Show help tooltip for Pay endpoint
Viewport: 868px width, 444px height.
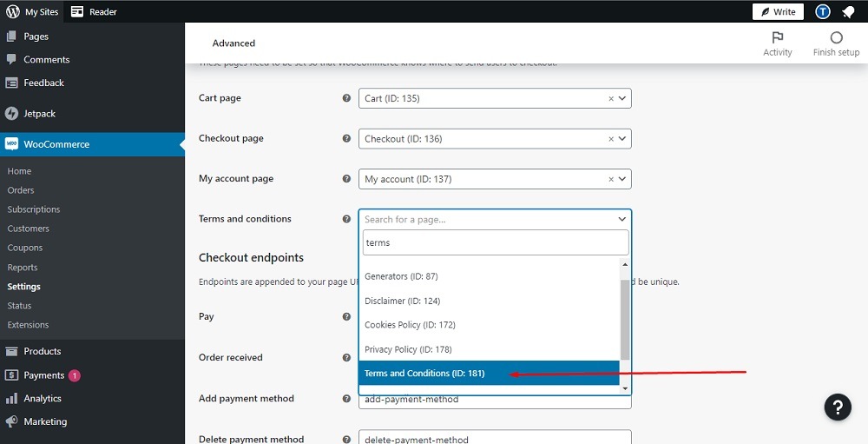click(x=346, y=316)
